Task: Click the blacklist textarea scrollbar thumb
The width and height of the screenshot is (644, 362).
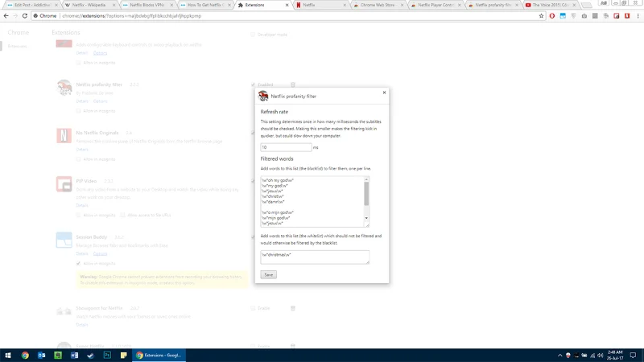Action: [366, 193]
